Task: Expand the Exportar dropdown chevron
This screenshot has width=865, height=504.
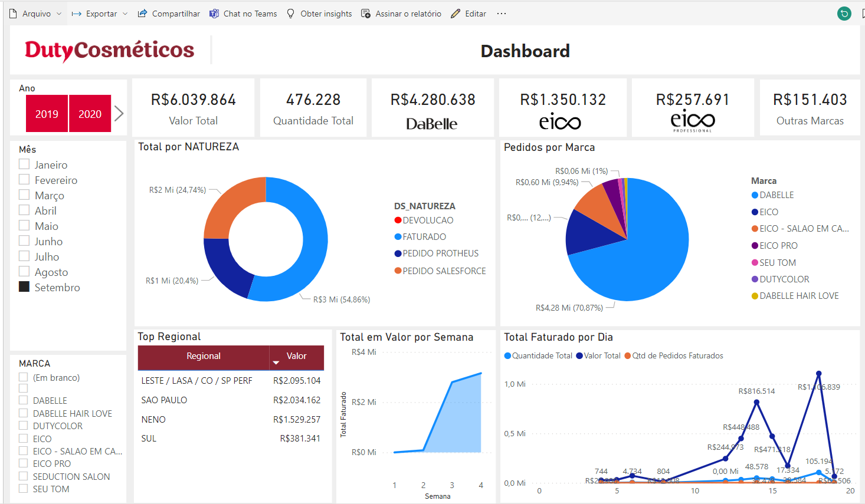Action: tap(125, 14)
